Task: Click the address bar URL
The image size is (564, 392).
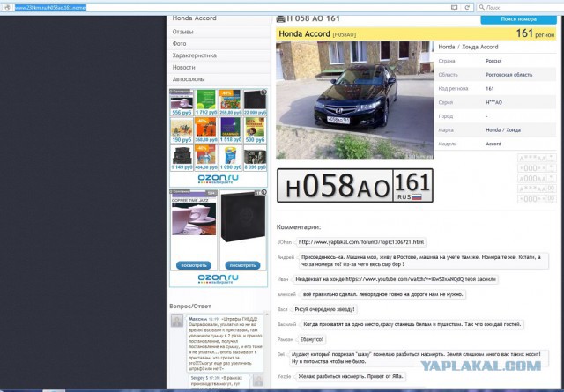Action: pyautogui.click(x=50, y=7)
